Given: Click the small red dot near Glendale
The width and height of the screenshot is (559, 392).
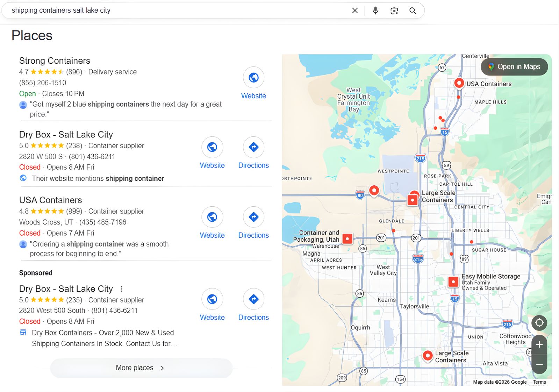Looking at the screenshot, I should pos(394,230).
